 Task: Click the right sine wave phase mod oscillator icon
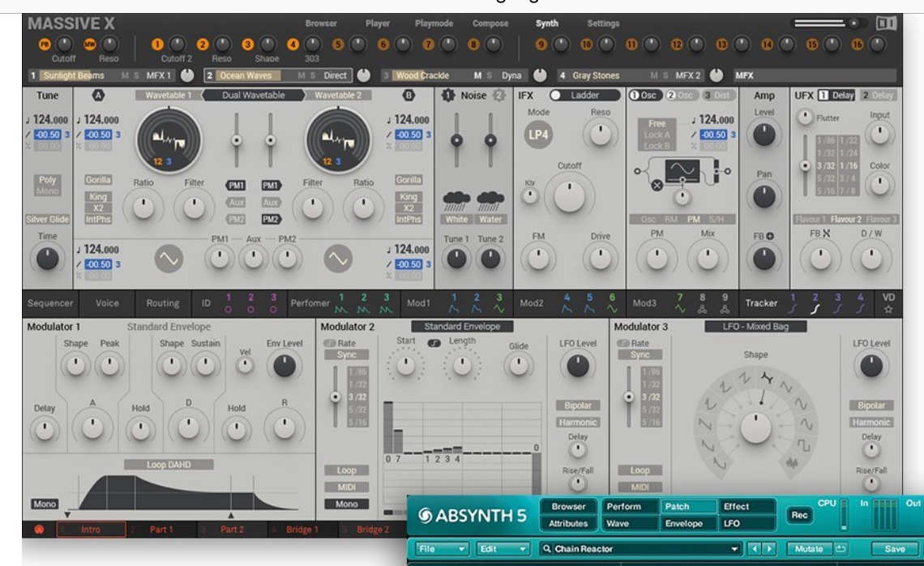click(338, 259)
